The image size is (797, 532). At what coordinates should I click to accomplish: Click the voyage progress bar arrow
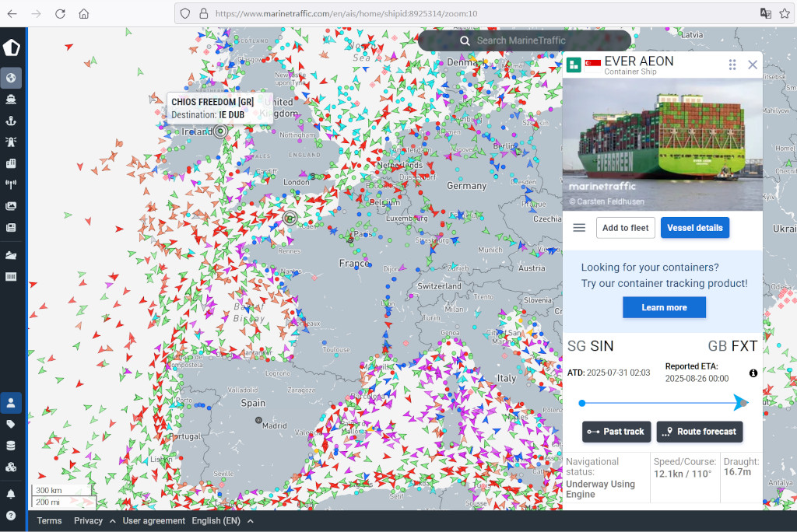coord(739,402)
